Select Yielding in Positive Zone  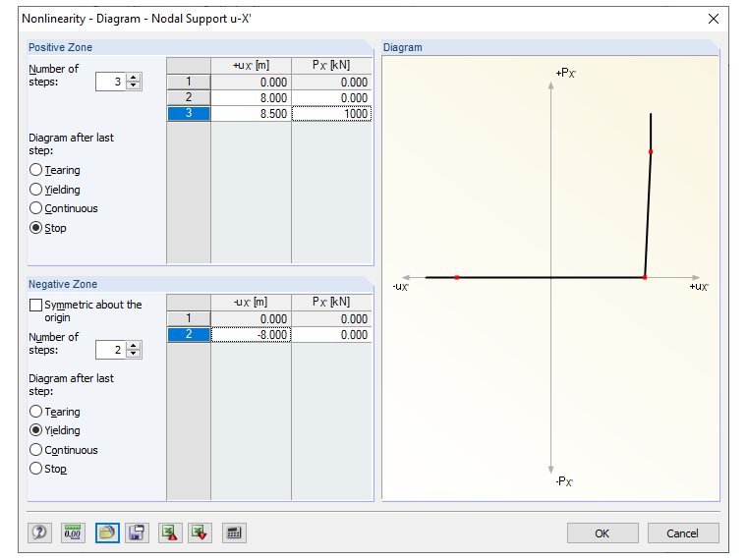point(35,189)
